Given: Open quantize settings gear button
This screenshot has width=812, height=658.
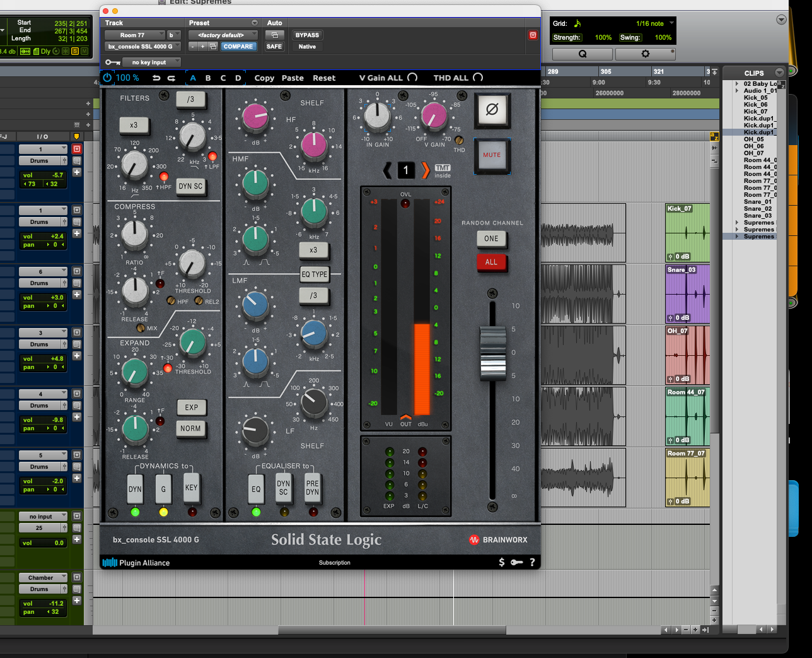Looking at the screenshot, I should pos(645,54).
